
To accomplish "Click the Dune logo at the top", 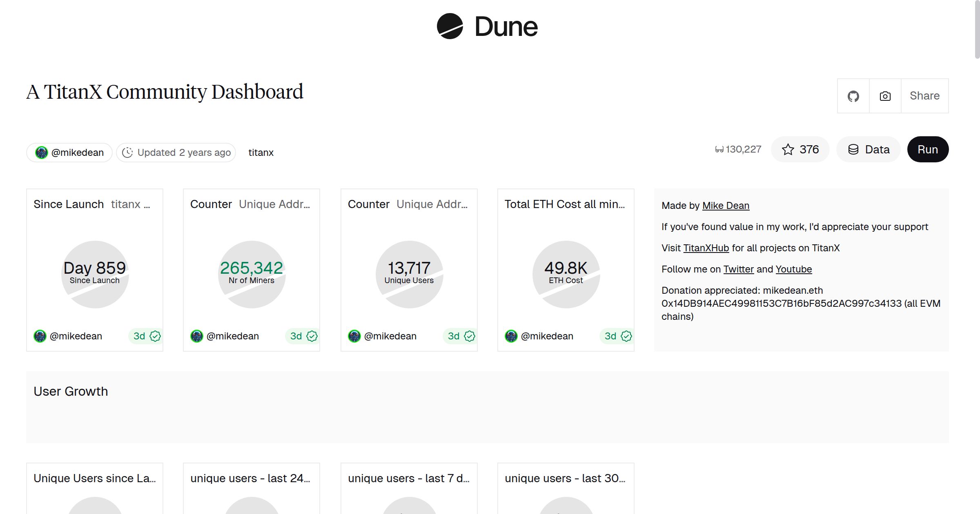I will pyautogui.click(x=487, y=27).
